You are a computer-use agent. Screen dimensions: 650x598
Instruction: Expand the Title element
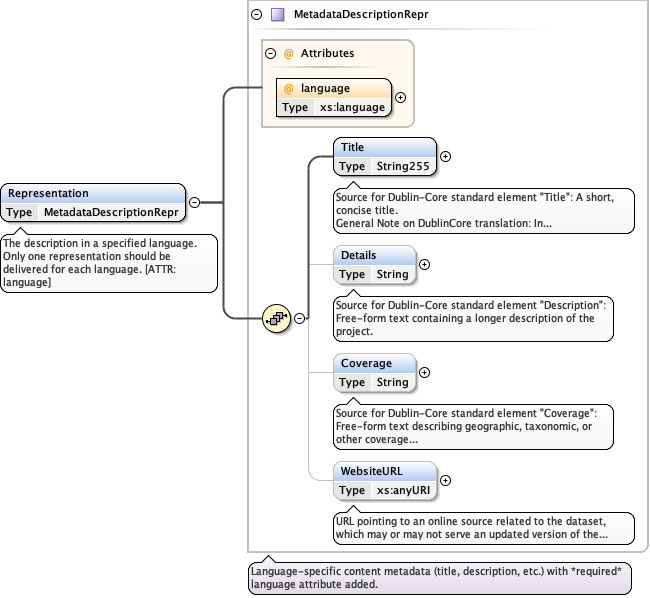pyautogui.click(x=446, y=156)
